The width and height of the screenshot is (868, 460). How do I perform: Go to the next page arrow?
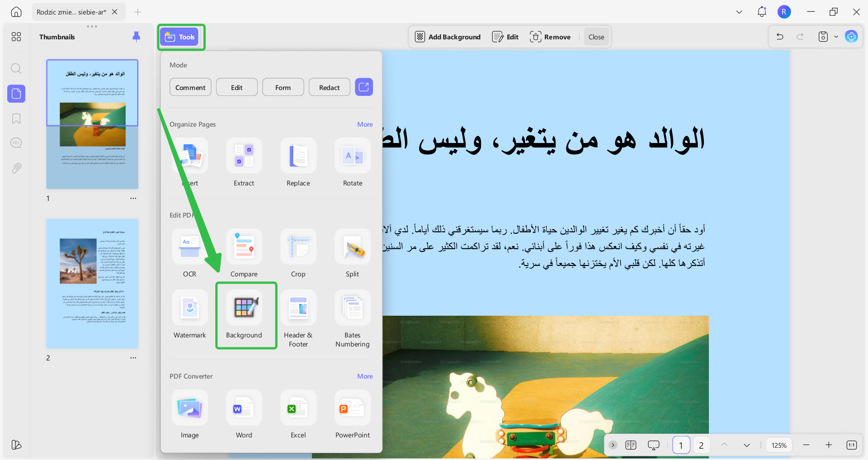tap(747, 445)
